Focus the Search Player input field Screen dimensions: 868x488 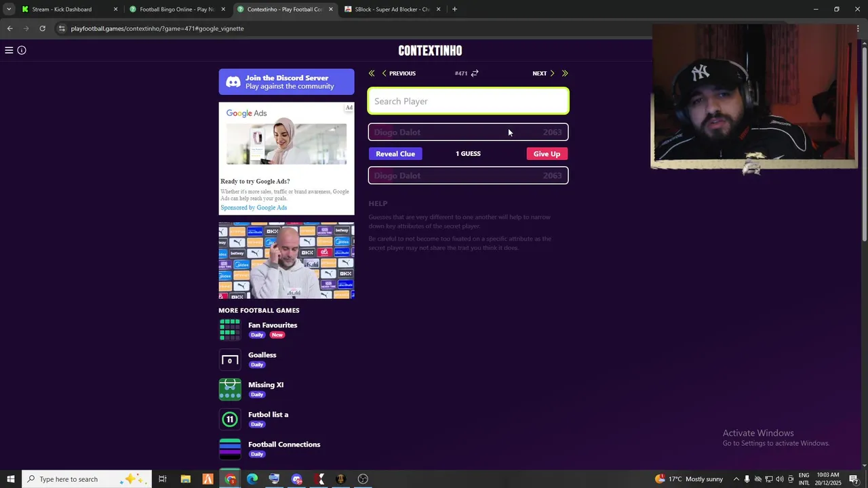pos(469,101)
